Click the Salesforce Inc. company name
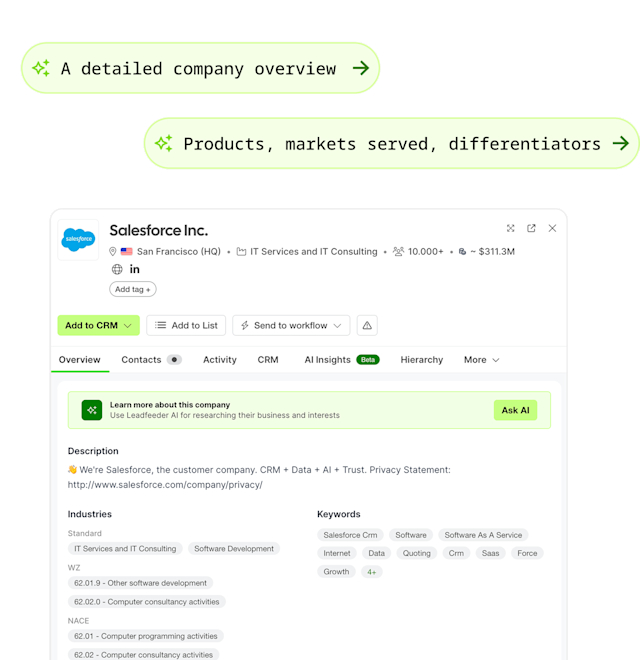640x660 pixels. pyautogui.click(x=159, y=230)
